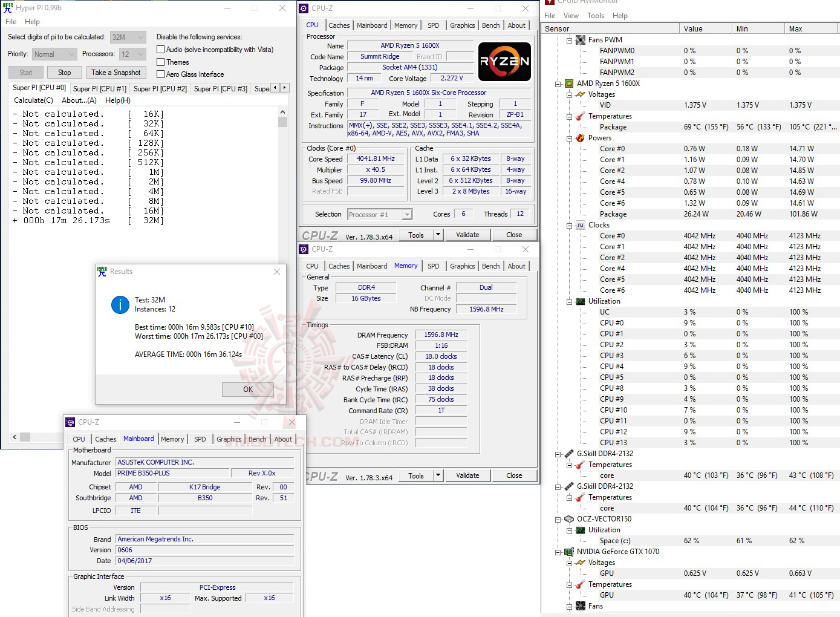Switch to the SPD tab in CPU-Z
This screenshot has width=840, height=617.
click(x=433, y=25)
